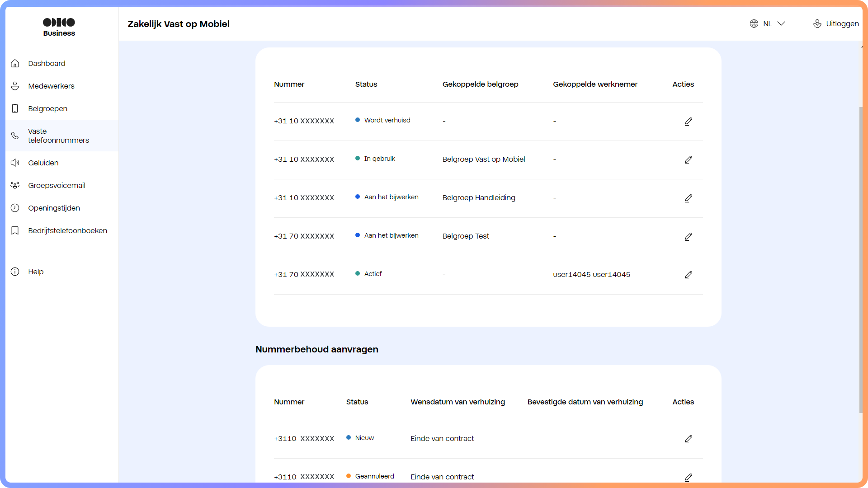Screen dimensions: 868x488
Task: Click the Odido Business logo
Action: tap(59, 27)
